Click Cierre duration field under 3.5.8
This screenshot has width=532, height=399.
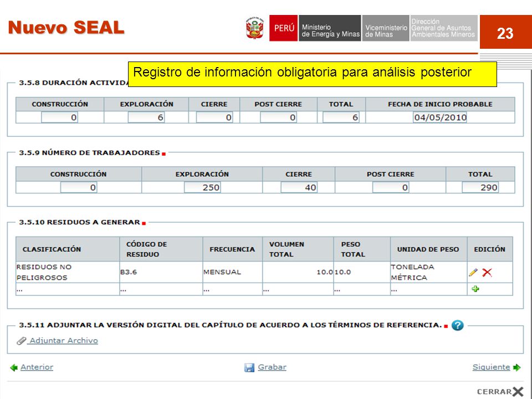(x=214, y=117)
